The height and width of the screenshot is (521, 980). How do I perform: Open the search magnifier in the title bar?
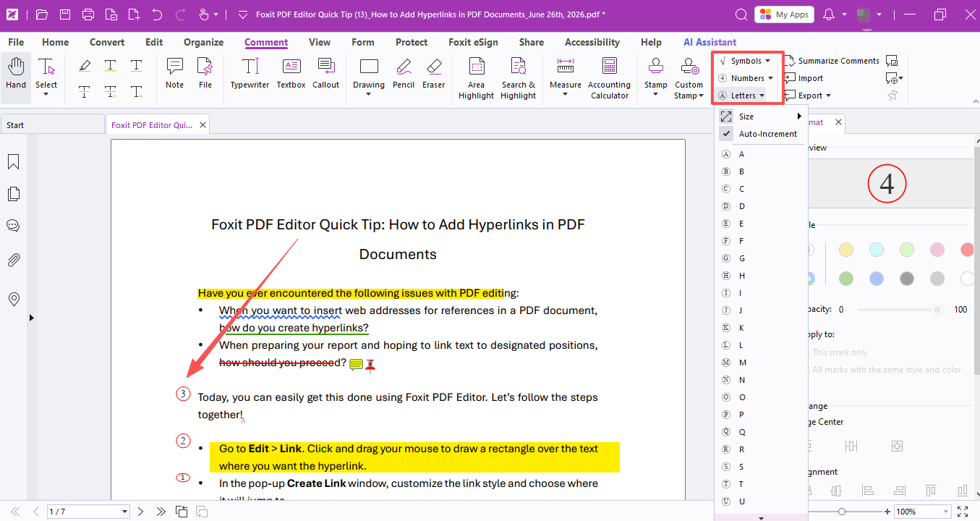tap(741, 14)
